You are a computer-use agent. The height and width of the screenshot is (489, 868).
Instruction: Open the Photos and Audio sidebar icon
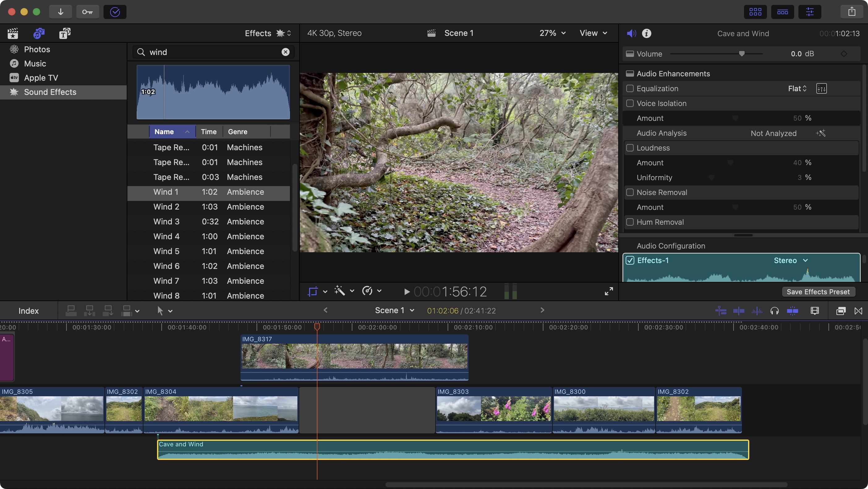[38, 33]
